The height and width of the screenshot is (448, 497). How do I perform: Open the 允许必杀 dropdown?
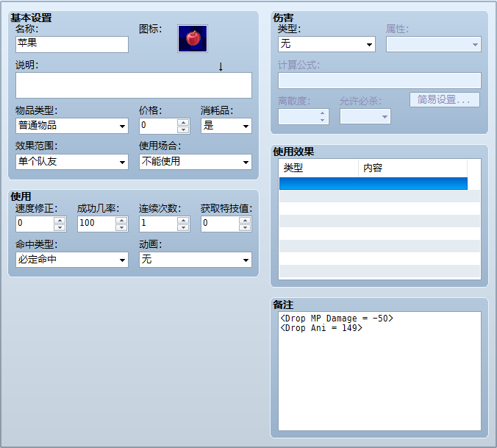(365, 116)
